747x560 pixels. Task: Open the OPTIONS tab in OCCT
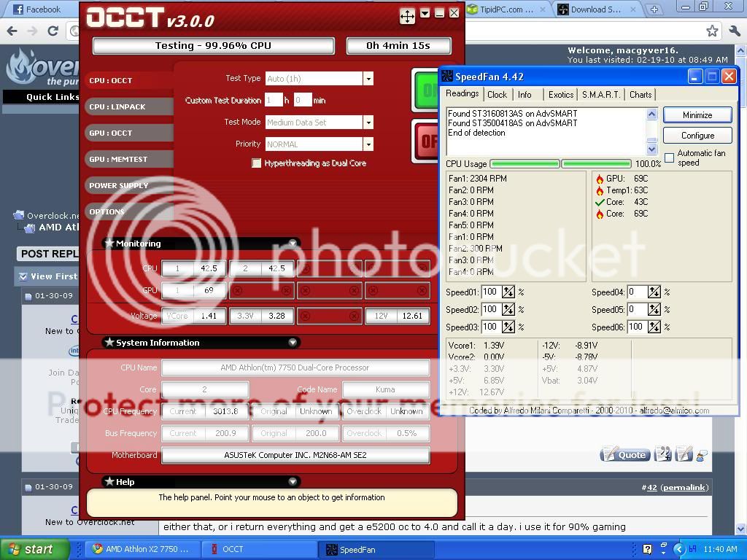tap(128, 211)
